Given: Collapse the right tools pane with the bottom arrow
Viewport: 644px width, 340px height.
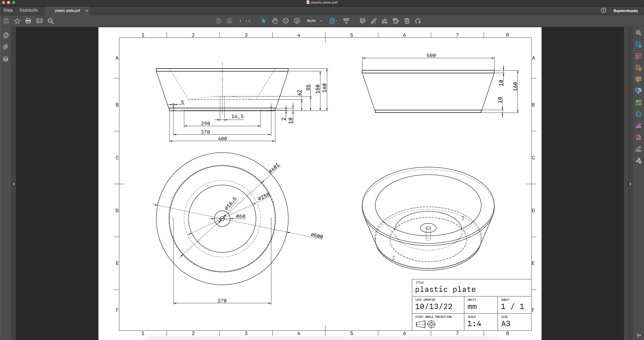Looking at the screenshot, I should [x=639, y=335].
